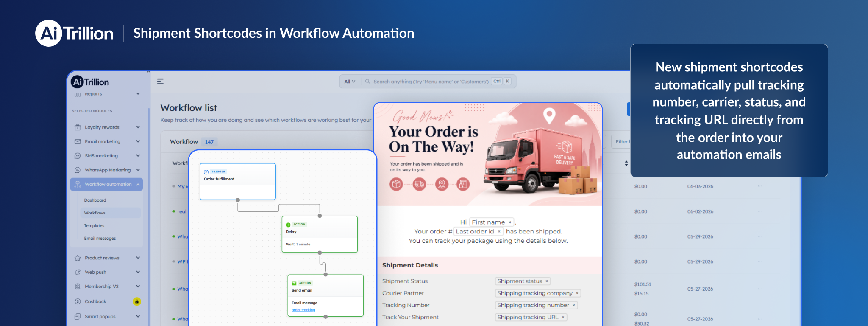Viewport: 868px width, 326px height.
Task: Toggle the hamburger menu icon
Action: pos(160,81)
